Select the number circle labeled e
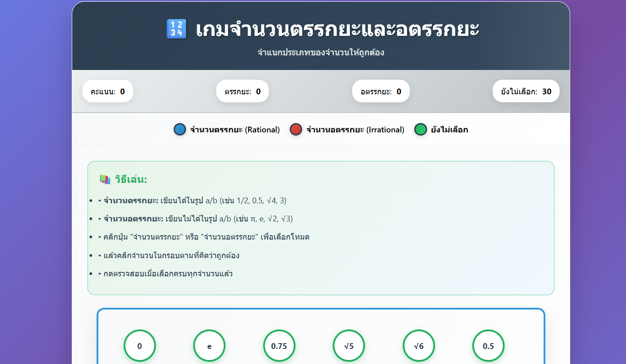This screenshot has width=626, height=364. click(210, 346)
